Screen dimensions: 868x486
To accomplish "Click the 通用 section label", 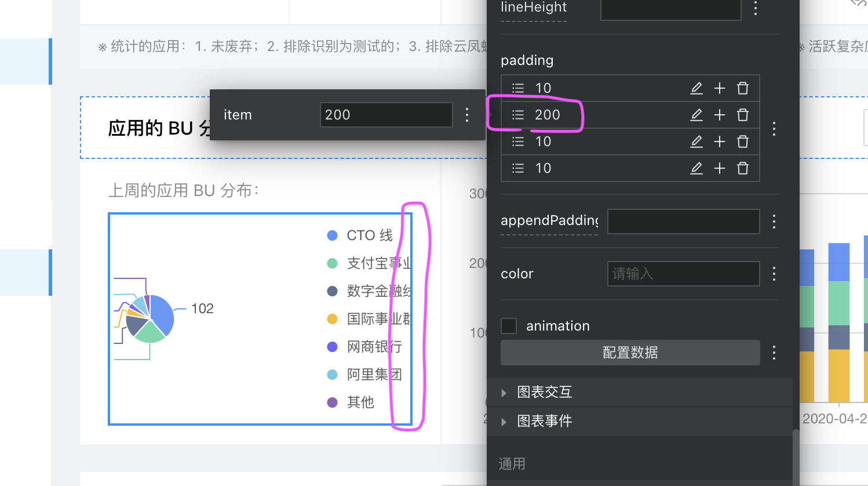I will 512,463.
